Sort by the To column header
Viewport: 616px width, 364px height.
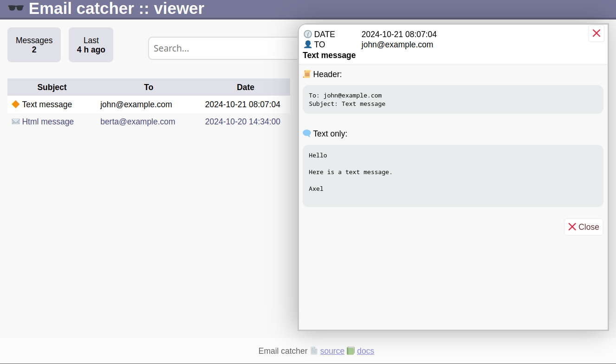pos(149,87)
